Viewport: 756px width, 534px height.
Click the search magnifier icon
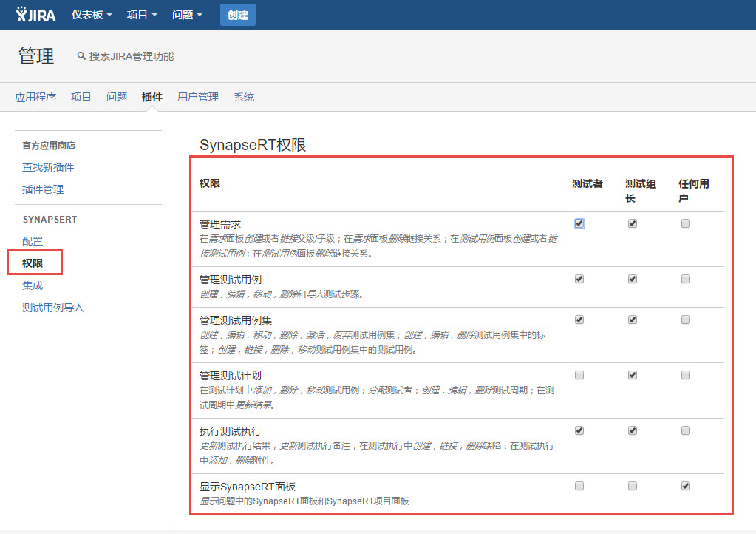[81, 56]
